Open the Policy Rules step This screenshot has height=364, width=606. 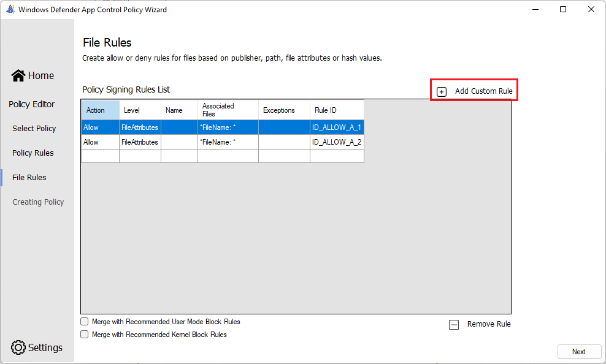click(33, 153)
